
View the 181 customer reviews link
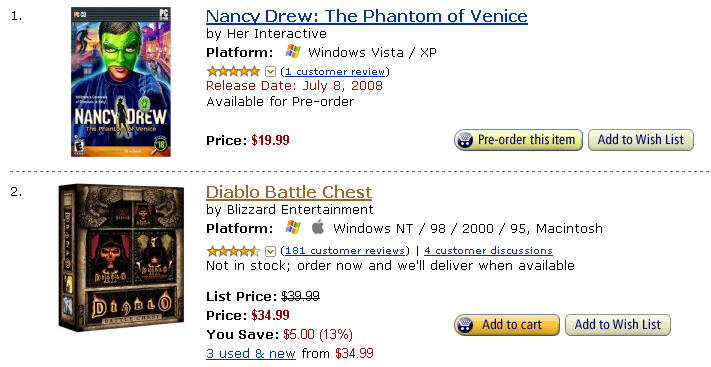point(345,251)
